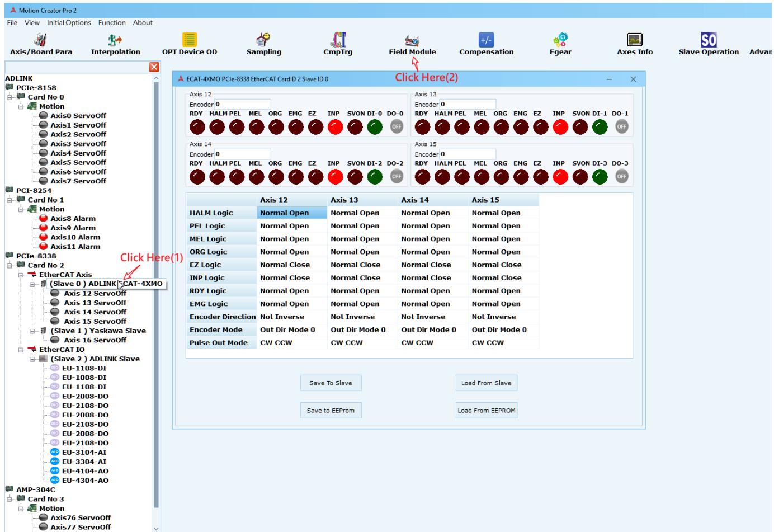Open the Egear tool
Image resolution: width=774 pixels, height=532 pixels.
[x=560, y=44]
